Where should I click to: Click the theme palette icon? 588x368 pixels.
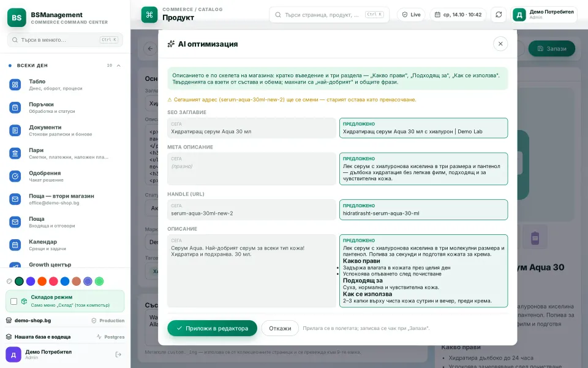click(9, 282)
